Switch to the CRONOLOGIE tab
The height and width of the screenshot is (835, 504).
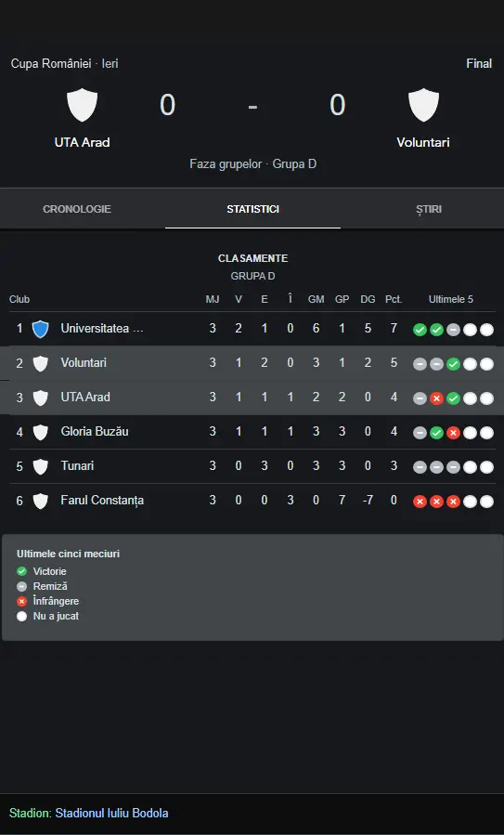pyautogui.click(x=77, y=209)
